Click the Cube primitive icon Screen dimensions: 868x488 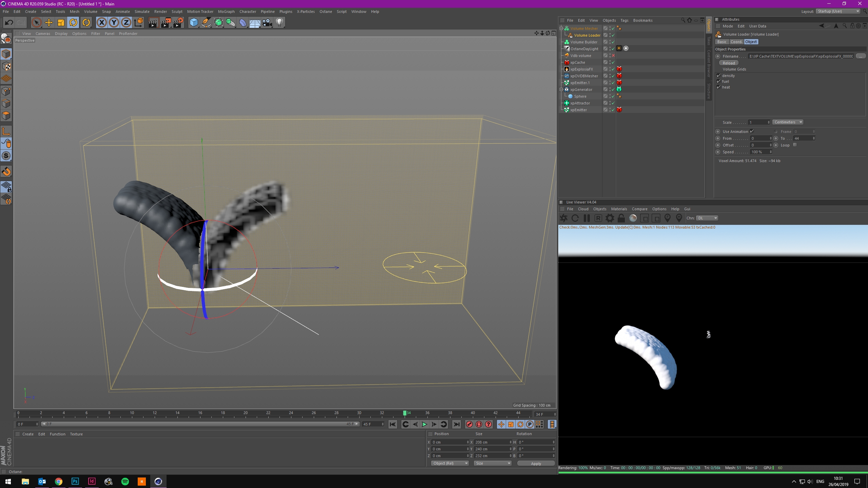[x=194, y=23]
